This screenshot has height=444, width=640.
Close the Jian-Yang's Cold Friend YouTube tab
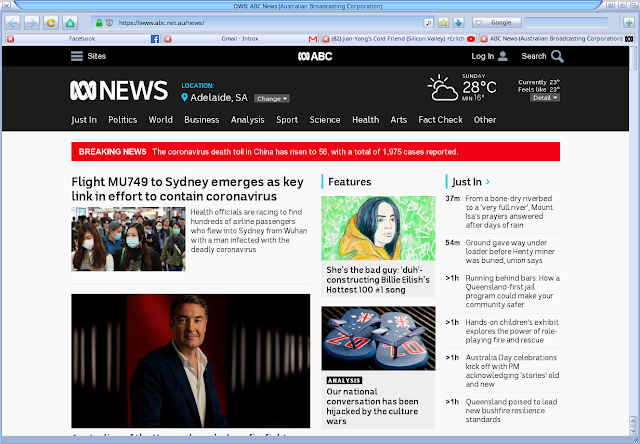326,39
